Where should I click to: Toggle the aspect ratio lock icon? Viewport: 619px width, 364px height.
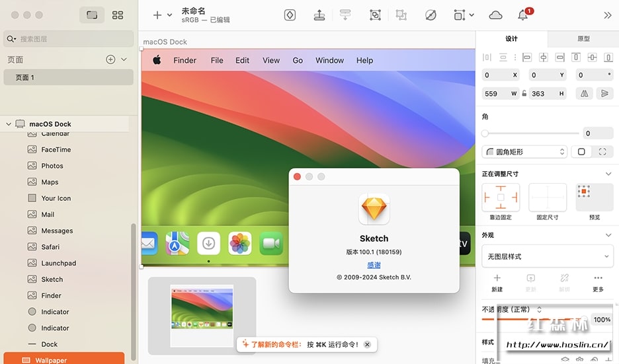(x=524, y=93)
